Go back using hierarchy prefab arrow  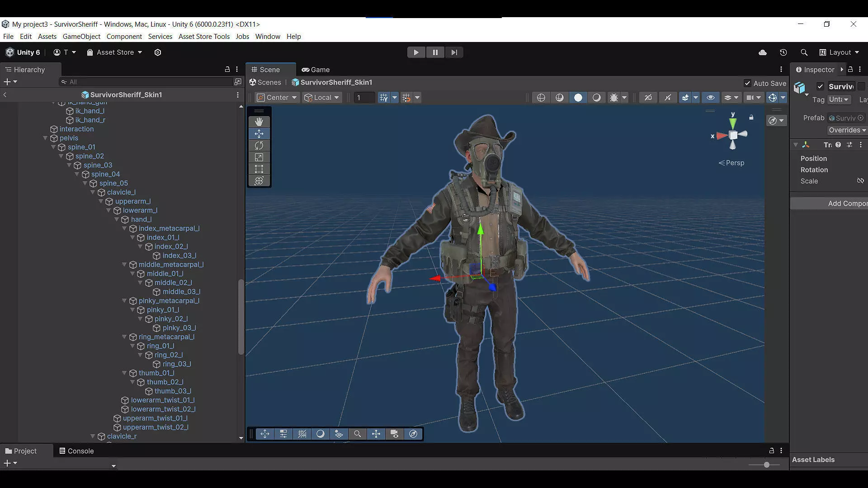(5, 95)
